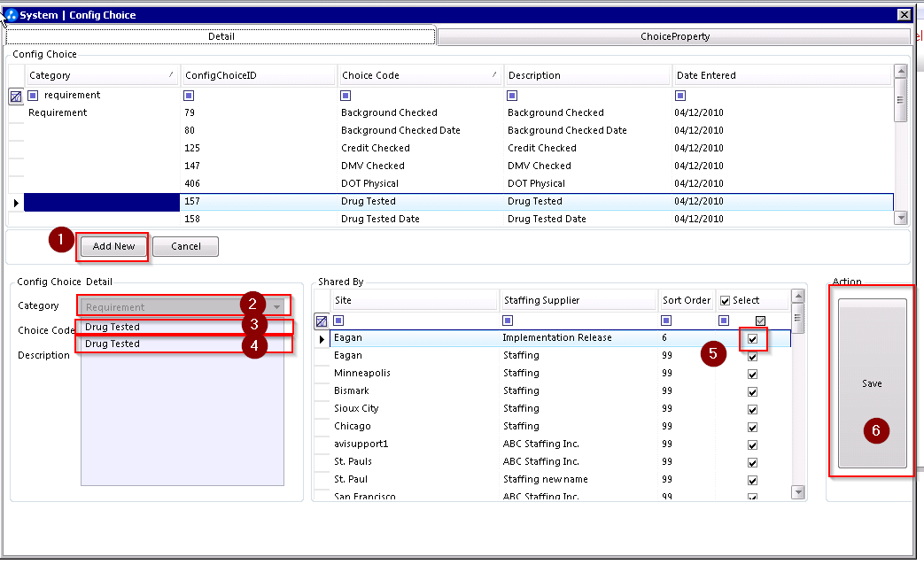Toggle the Select column header checkbox
The height and width of the screenshot is (564, 924).
click(726, 301)
